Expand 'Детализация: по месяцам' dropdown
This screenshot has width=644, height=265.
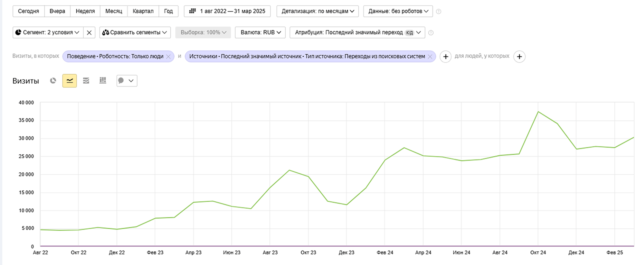pos(317,11)
